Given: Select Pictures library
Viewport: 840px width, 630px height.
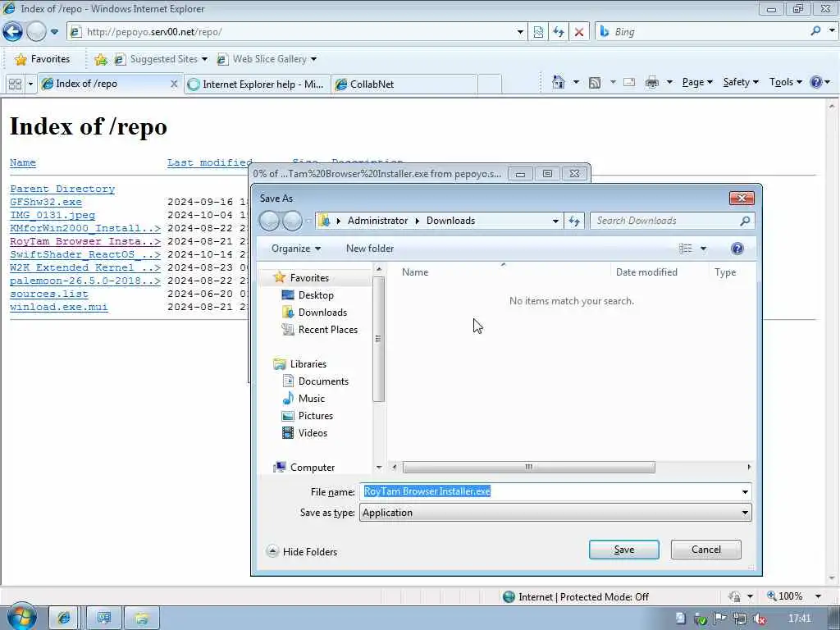Looking at the screenshot, I should 316,416.
